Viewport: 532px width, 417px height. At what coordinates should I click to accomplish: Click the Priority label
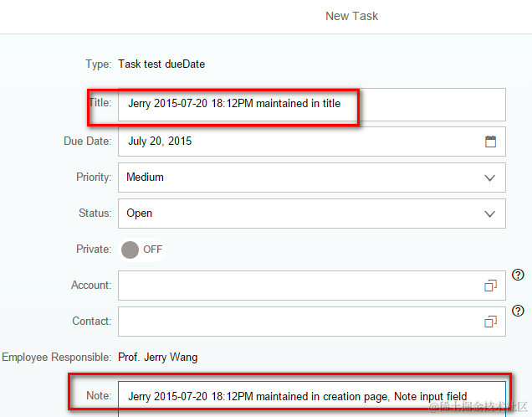94,178
